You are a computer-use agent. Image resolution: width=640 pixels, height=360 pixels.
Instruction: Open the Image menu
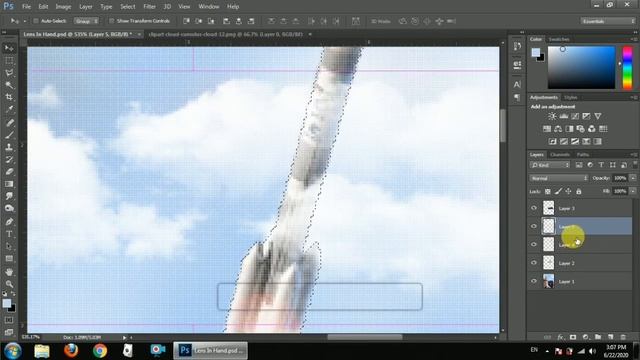63,7
